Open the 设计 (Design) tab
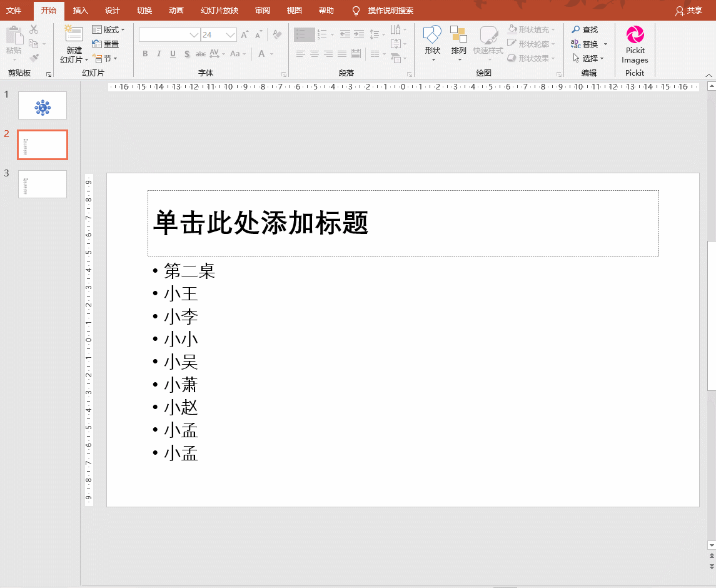The height and width of the screenshot is (588, 716). tap(112, 11)
